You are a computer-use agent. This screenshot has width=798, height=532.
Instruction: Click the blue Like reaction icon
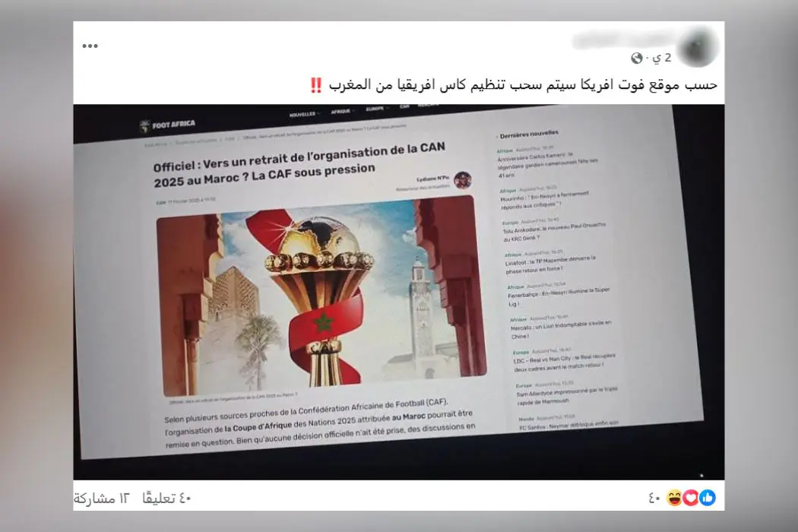coord(708,498)
